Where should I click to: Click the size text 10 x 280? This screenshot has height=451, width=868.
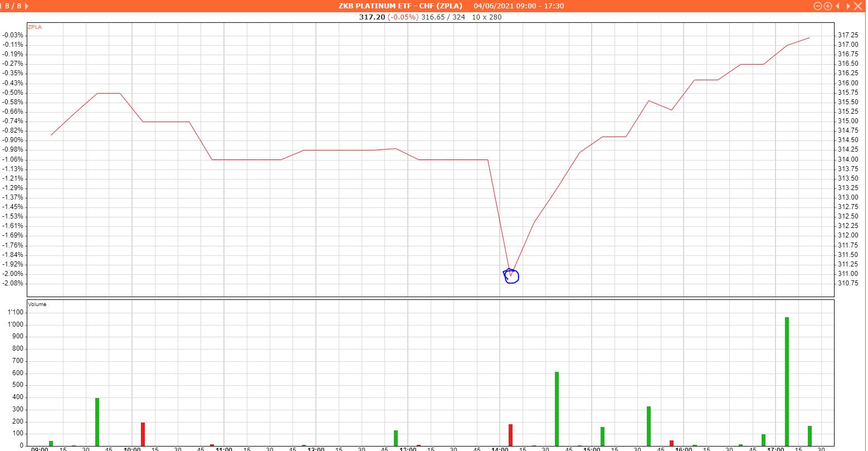[487, 17]
